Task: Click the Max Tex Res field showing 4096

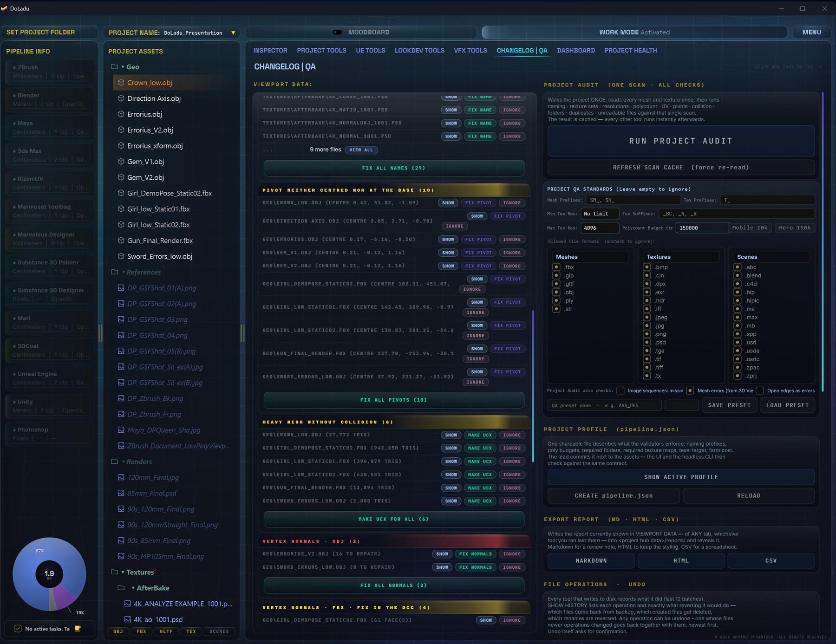Action: pos(600,228)
